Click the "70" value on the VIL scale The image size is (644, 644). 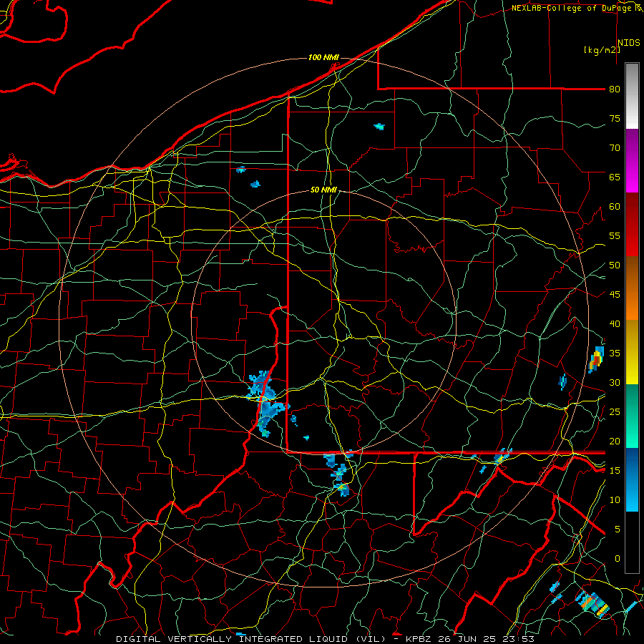pyautogui.click(x=615, y=148)
